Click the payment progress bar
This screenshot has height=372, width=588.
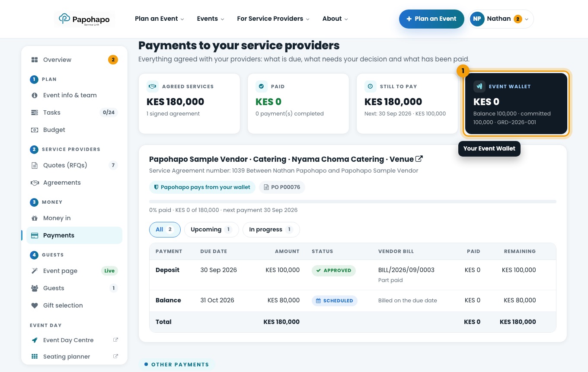click(x=353, y=202)
